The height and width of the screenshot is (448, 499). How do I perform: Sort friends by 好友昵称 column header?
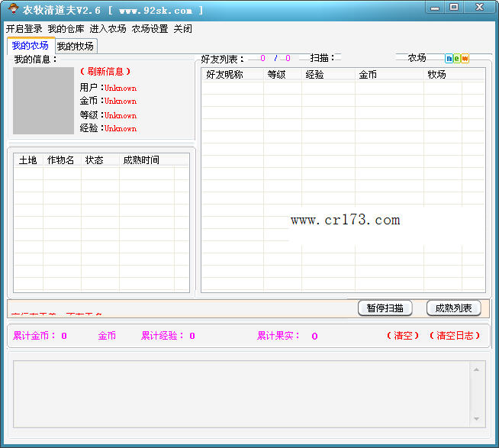click(x=232, y=75)
